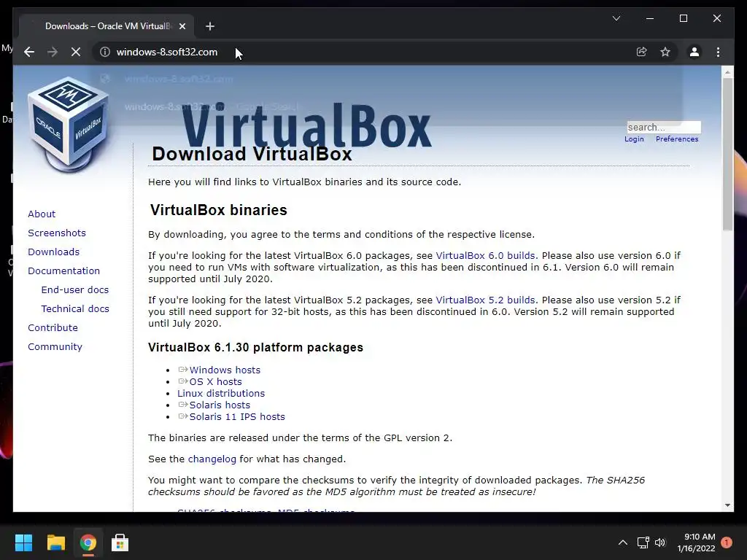Screen dimensions: 747x560
Task: Open the Preferences link
Action: (677, 139)
